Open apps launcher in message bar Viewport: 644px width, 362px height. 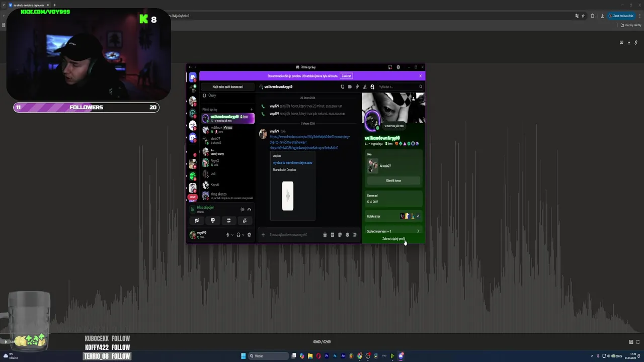tap(355, 235)
